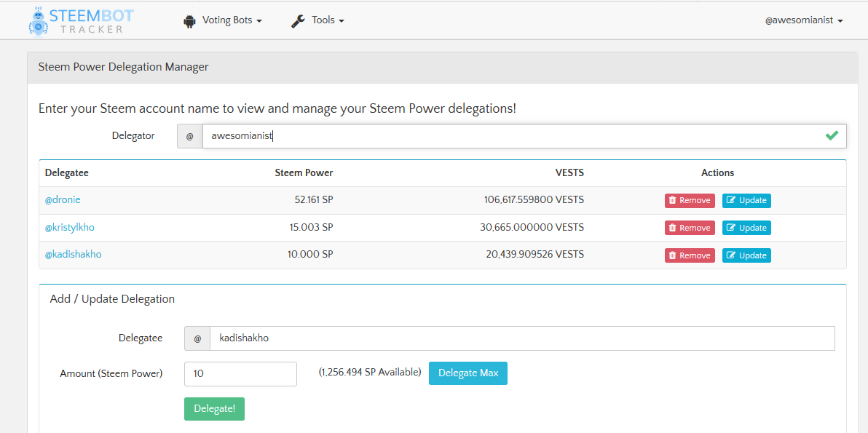868x433 pixels.
Task: Update the delegation to @dronie
Action: coord(746,200)
